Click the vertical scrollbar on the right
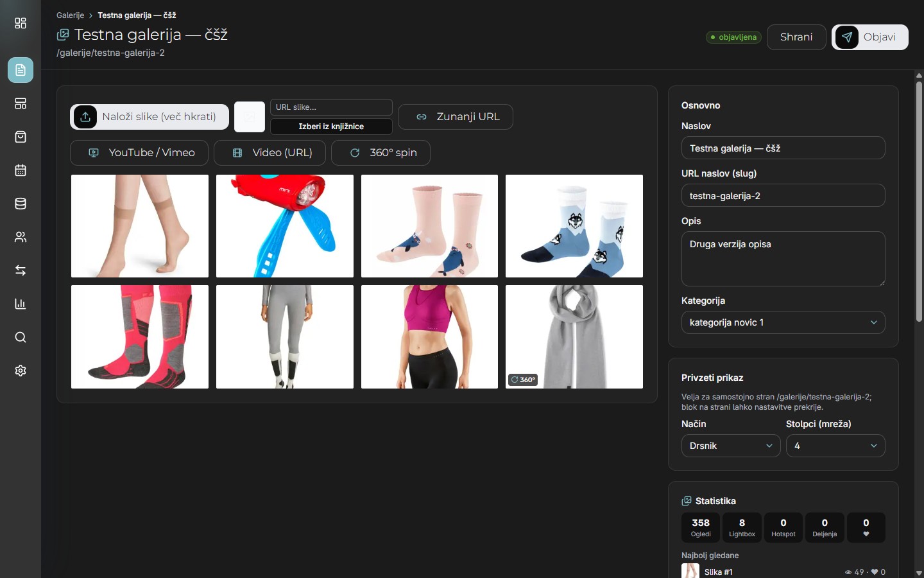The width and height of the screenshot is (924, 578). [x=919, y=201]
